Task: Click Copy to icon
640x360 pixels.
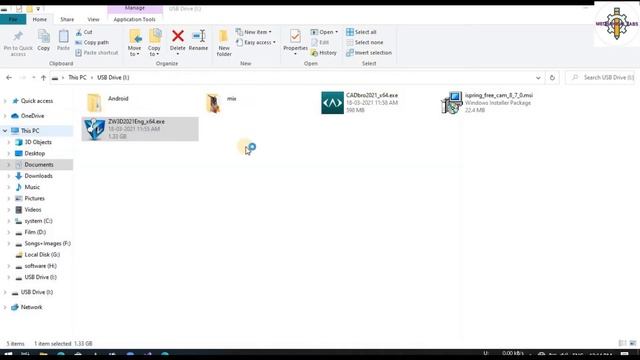Action: pyautogui.click(x=155, y=36)
